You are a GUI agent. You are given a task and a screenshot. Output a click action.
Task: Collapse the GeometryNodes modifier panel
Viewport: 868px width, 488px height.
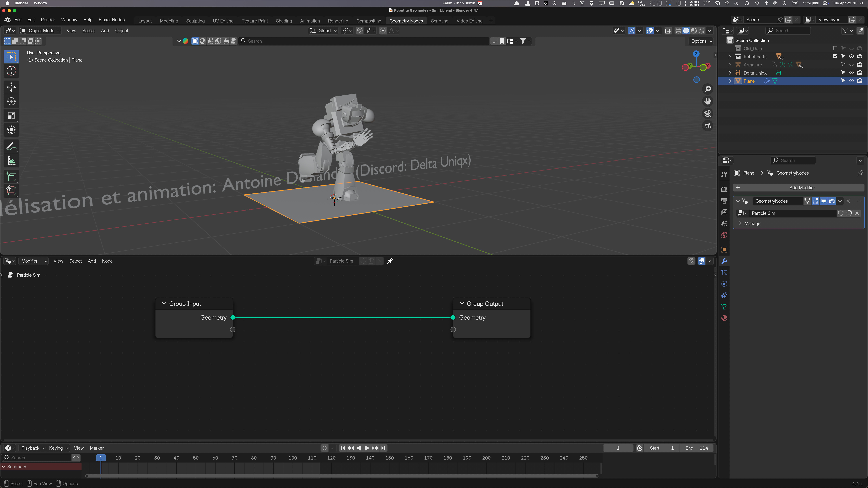738,201
